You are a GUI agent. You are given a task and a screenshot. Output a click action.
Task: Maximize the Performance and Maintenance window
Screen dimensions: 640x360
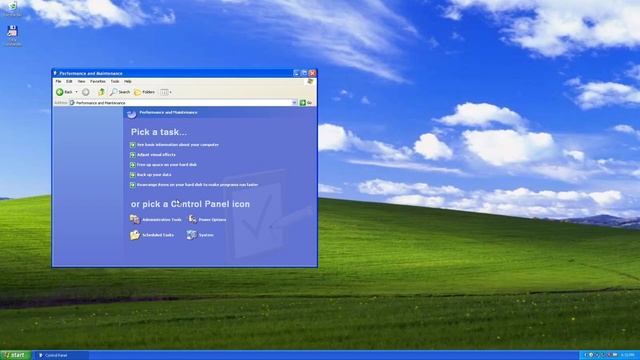pyautogui.click(x=304, y=73)
